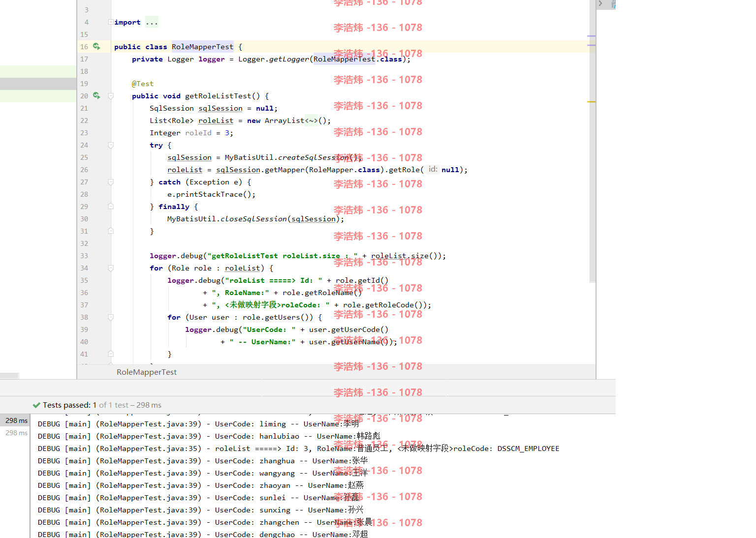756x538 pixels.
Task: Click line number 26 in the gutter
Action: tap(84, 170)
